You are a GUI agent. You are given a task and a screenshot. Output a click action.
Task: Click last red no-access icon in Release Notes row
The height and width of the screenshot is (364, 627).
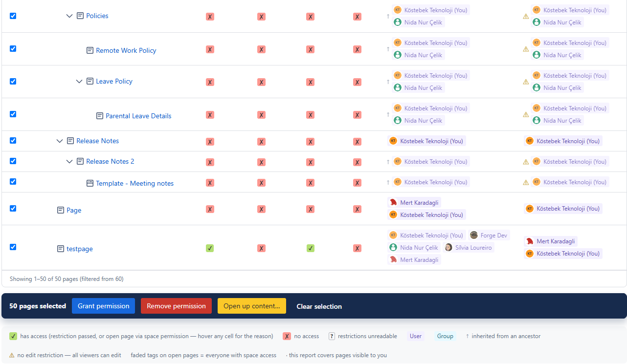pyautogui.click(x=358, y=142)
